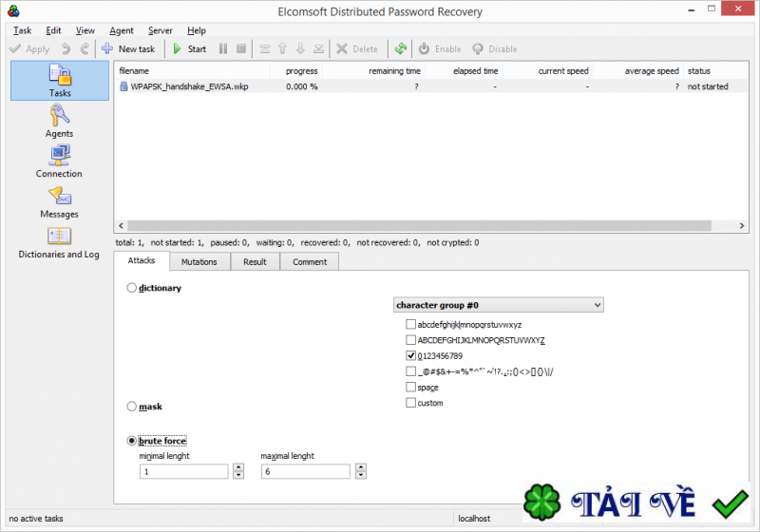
Task: Select the dictionary attack radio button
Action: click(x=131, y=288)
